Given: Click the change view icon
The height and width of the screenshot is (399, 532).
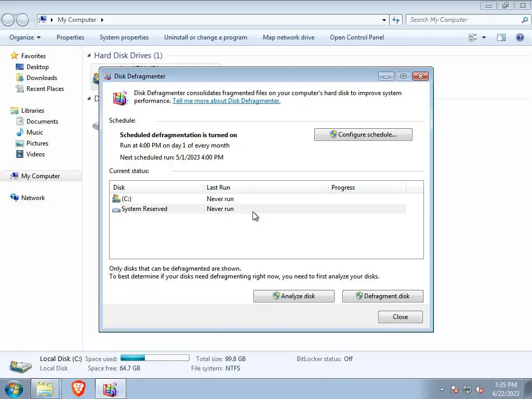Looking at the screenshot, I should click(473, 37).
